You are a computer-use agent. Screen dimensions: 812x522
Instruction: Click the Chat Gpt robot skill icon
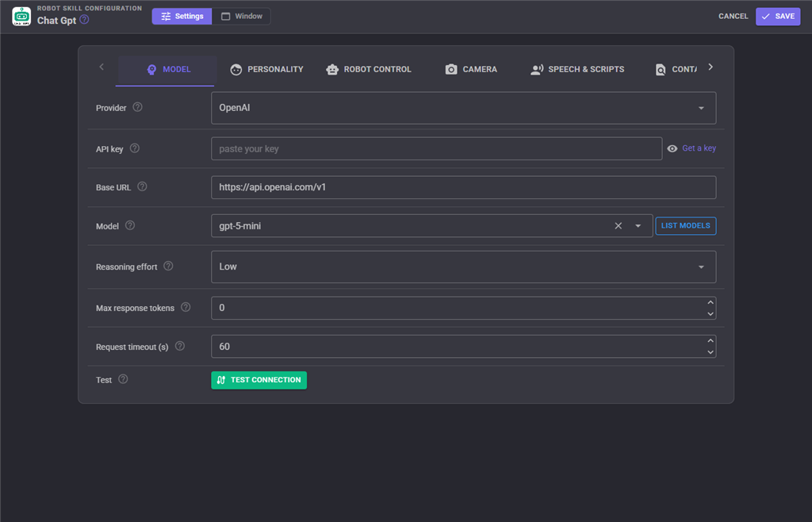(21, 17)
